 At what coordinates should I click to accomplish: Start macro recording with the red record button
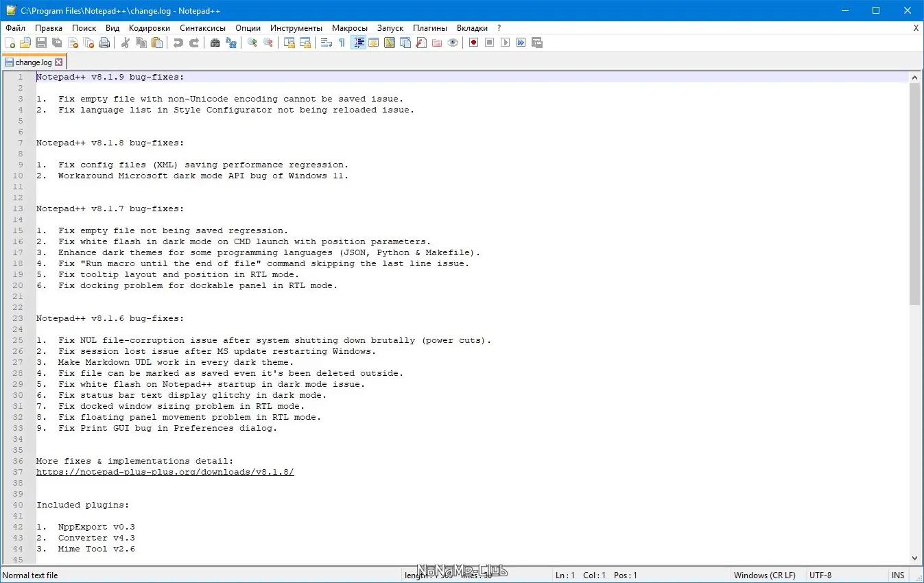(474, 43)
